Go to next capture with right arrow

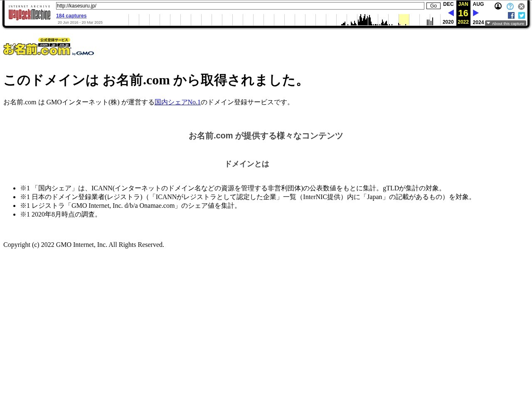click(476, 13)
